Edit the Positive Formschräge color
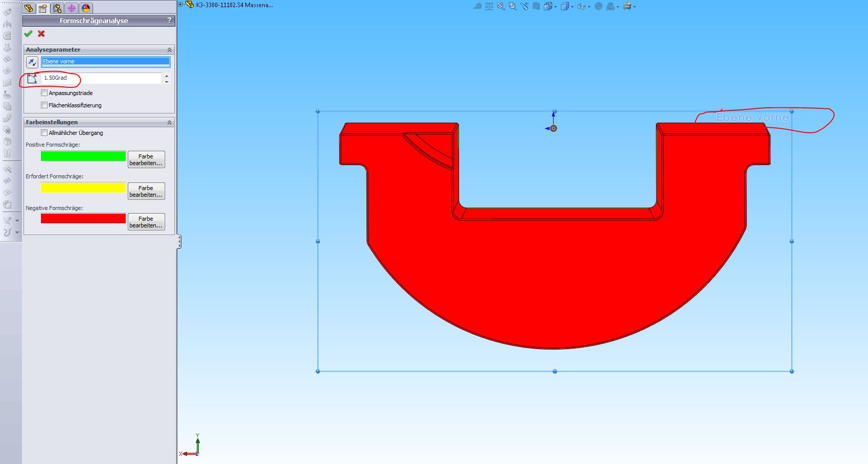Viewport: 868px width, 464px height. (146, 159)
